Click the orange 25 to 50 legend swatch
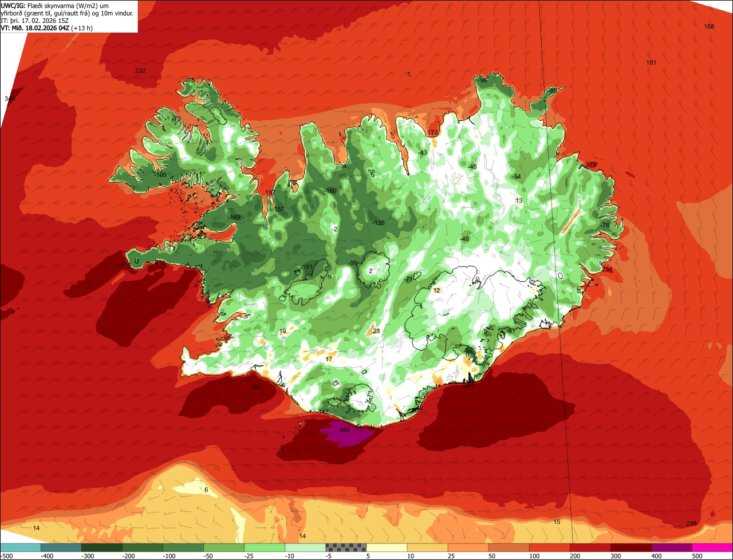This screenshot has height=560, width=733. point(468,547)
